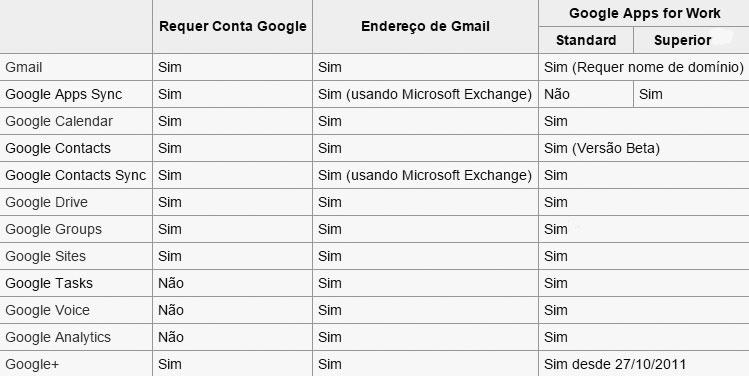Viewport: 749px width, 376px height.
Task: Click the 'Sim (Requer nome de domínio)' cell
Action: (643, 67)
